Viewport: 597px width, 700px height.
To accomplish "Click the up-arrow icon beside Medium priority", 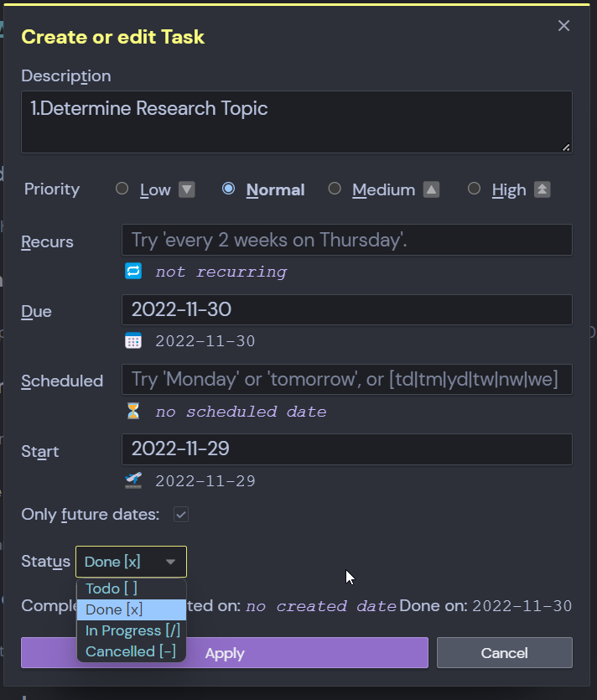I will (433, 189).
